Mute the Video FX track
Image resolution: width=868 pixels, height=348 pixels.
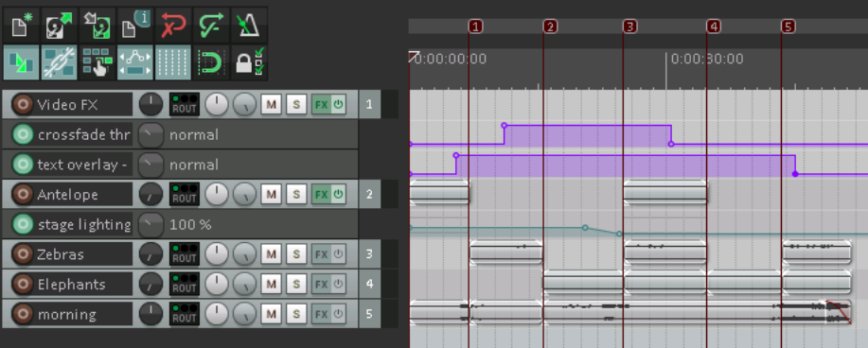(271, 104)
